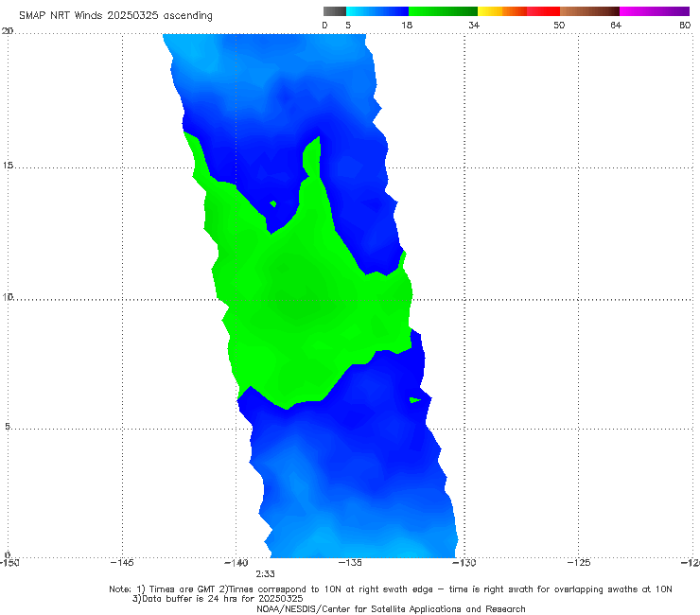Viewport: 700px width, 615px height.
Task: Click the latitude axis label '20'
Action: tap(8, 31)
